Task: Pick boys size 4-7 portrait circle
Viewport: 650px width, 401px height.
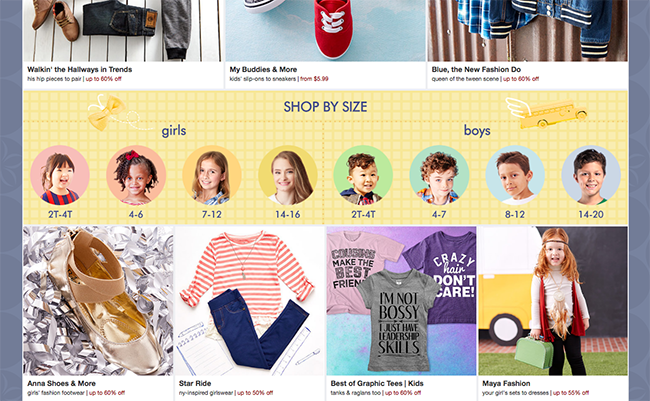Action: [x=439, y=175]
